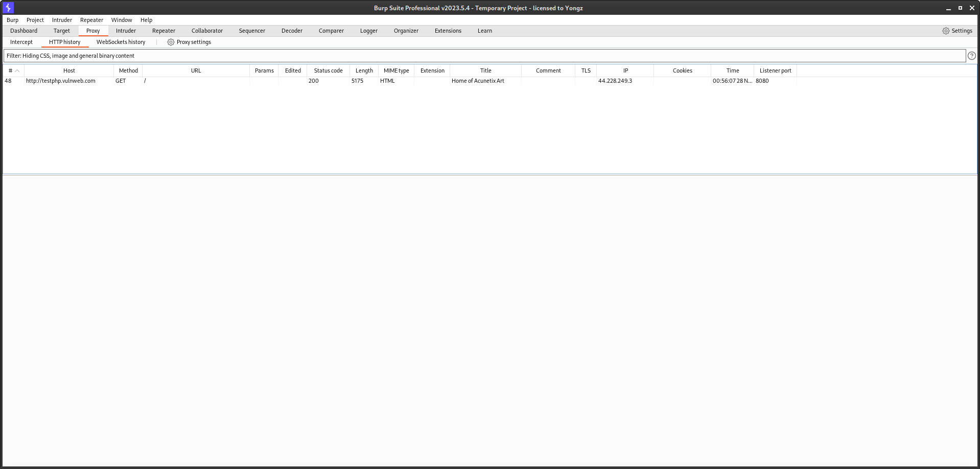Minimize the Burp Suite window

click(x=948, y=8)
